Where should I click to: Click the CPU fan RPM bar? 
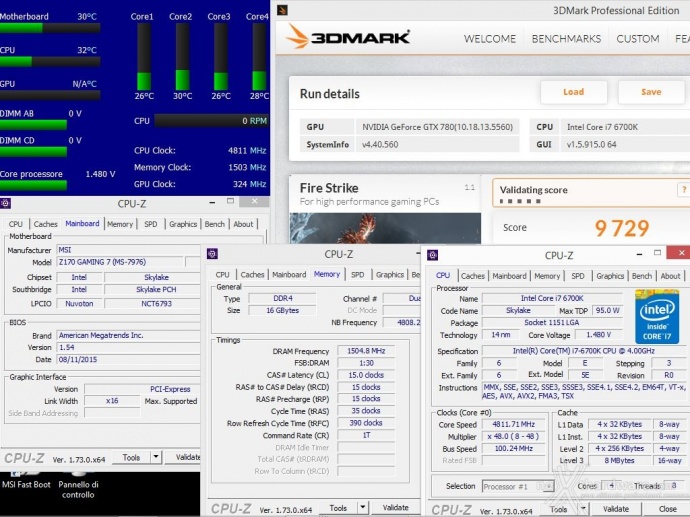[x=211, y=121]
